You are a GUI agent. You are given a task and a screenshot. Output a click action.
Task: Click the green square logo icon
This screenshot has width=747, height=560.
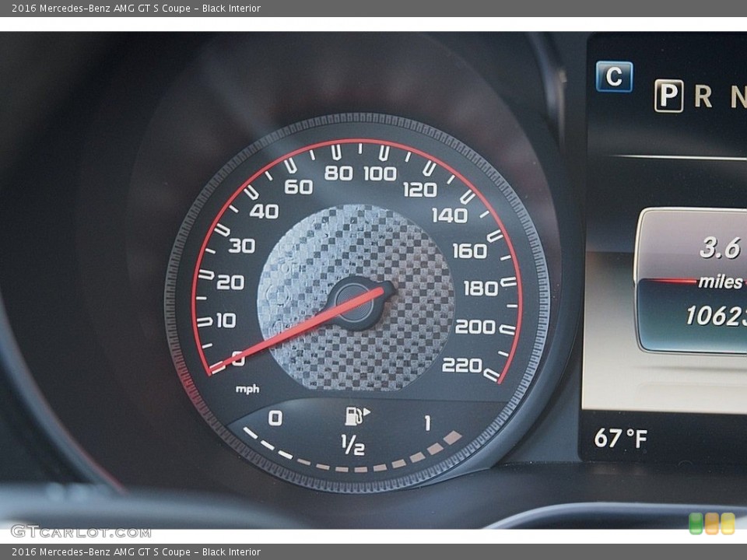(696, 523)
